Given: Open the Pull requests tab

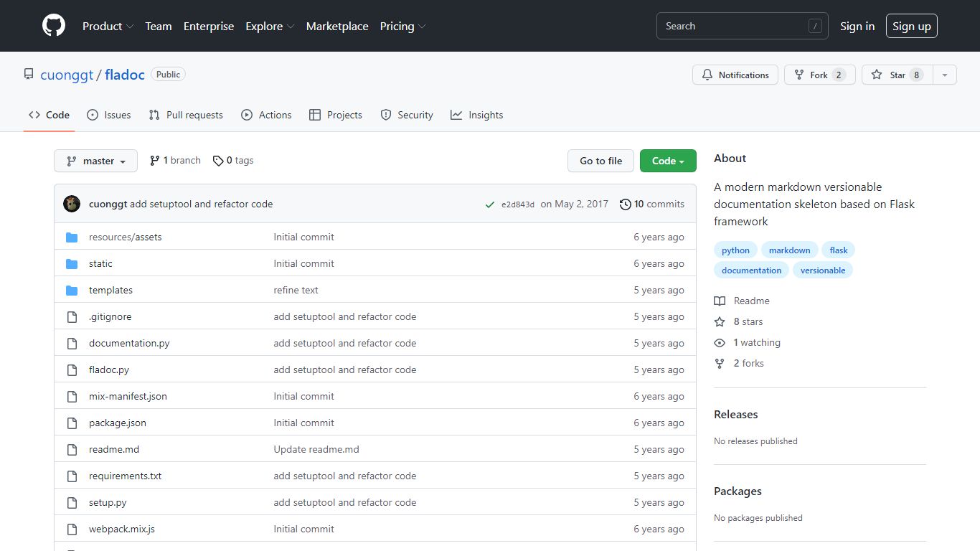Looking at the screenshot, I should [186, 115].
